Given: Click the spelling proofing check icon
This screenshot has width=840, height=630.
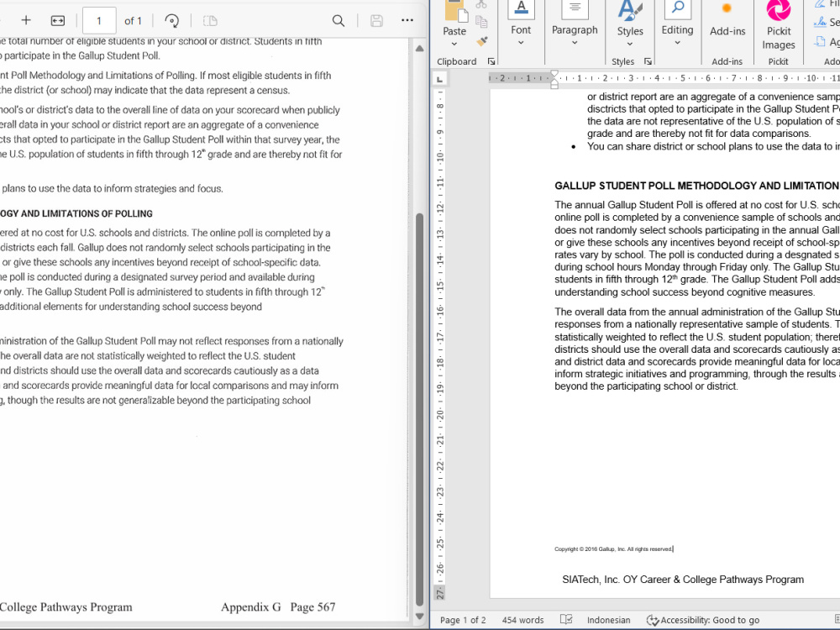Looking at the screenshot, I should (x=566, y=619).
